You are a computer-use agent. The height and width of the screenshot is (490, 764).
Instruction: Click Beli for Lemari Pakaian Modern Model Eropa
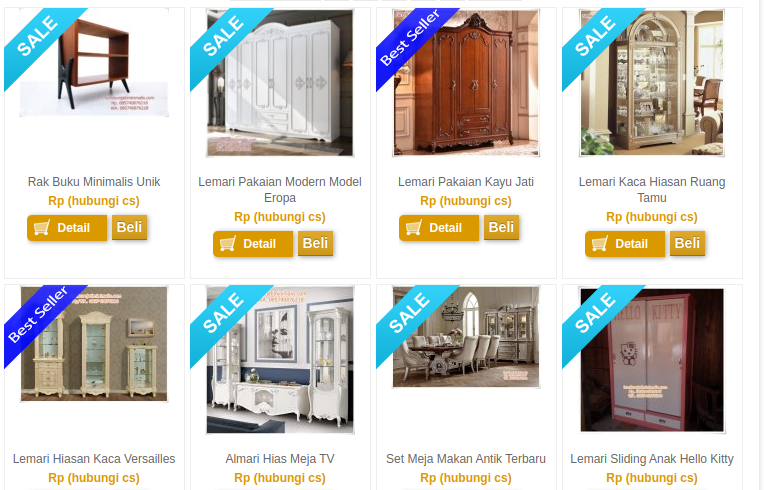(x=315, y=243)
